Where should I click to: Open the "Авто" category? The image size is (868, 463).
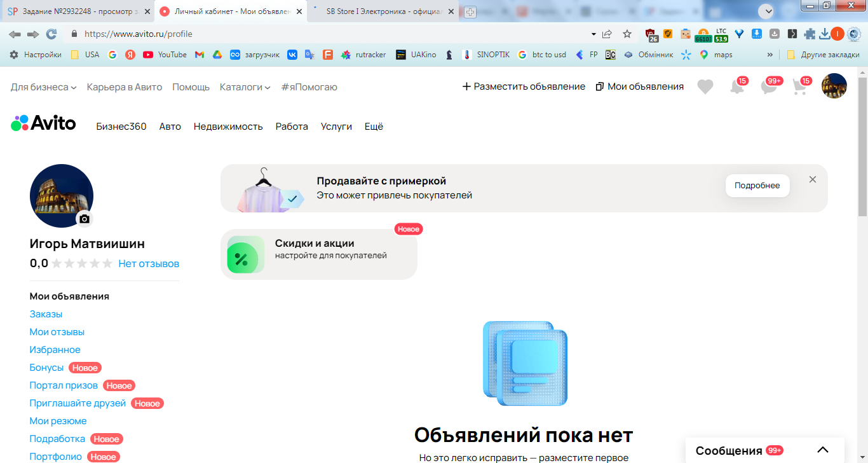(170, 127)
